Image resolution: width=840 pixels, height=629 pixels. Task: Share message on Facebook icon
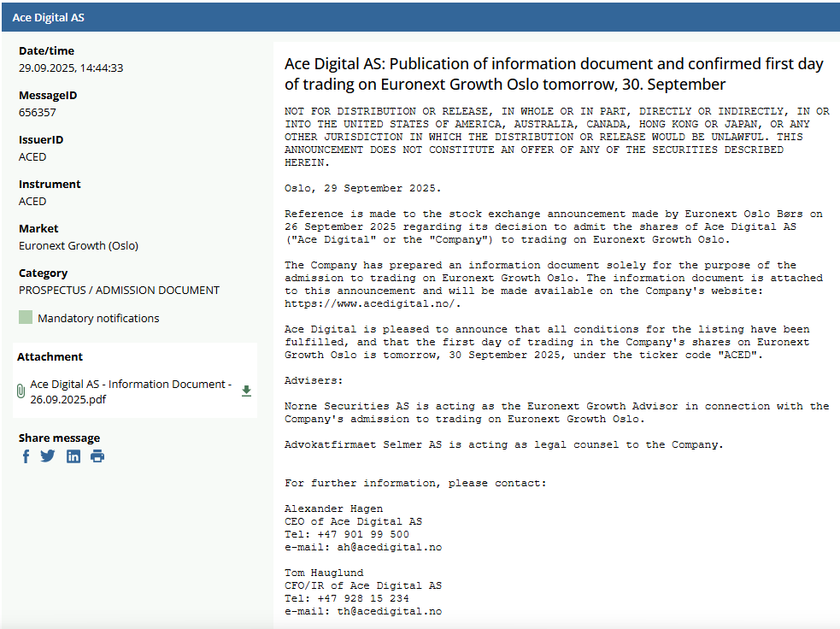26,456
